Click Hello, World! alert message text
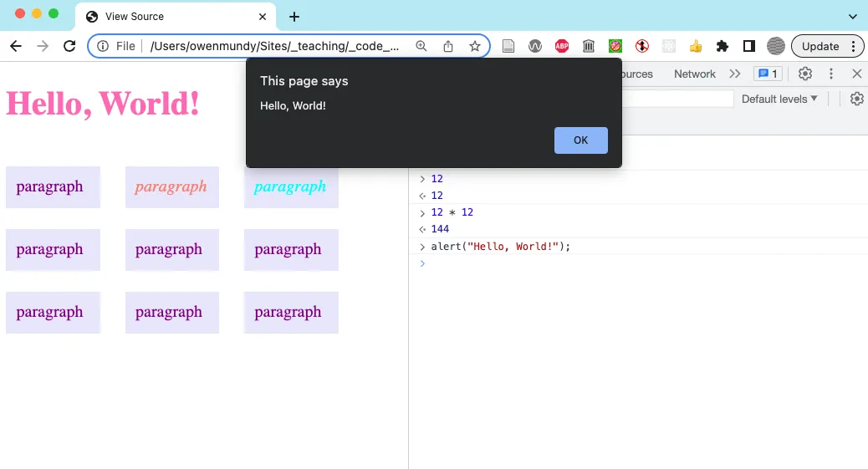This screenshot has width=868, height=469. point(293,106)
